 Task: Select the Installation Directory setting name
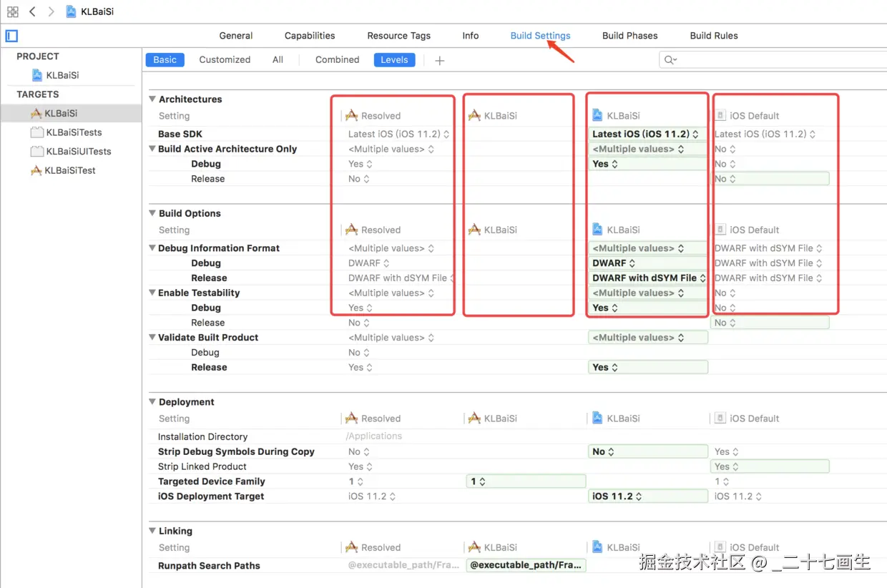click(202, 436)
